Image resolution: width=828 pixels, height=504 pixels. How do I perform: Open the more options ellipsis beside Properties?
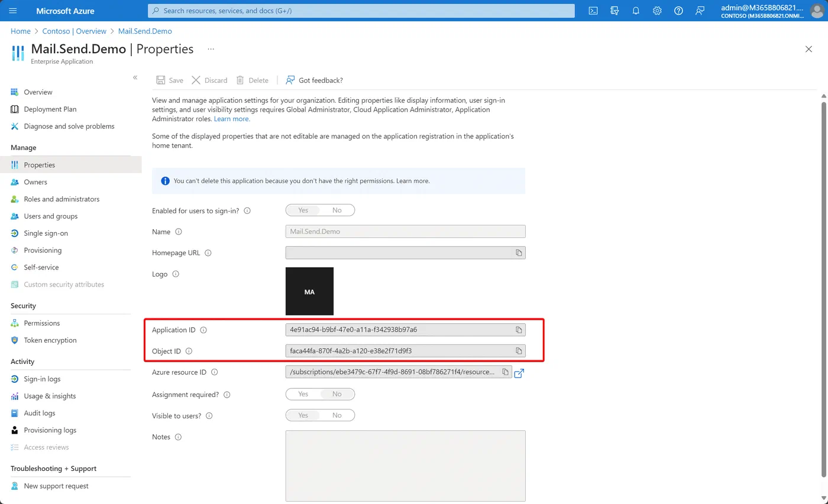pos(211,49)
